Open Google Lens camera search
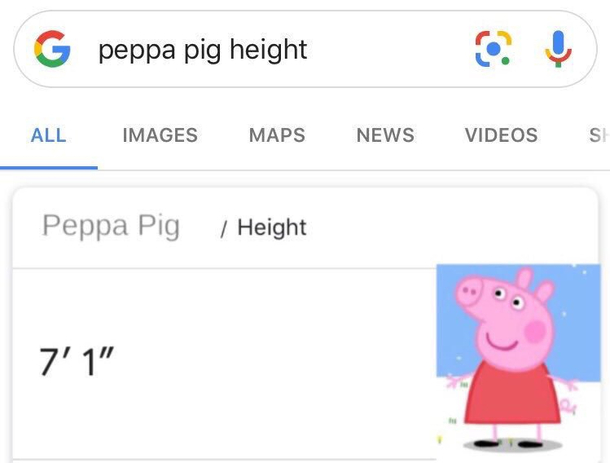610x463 pixels. point(493,49)
